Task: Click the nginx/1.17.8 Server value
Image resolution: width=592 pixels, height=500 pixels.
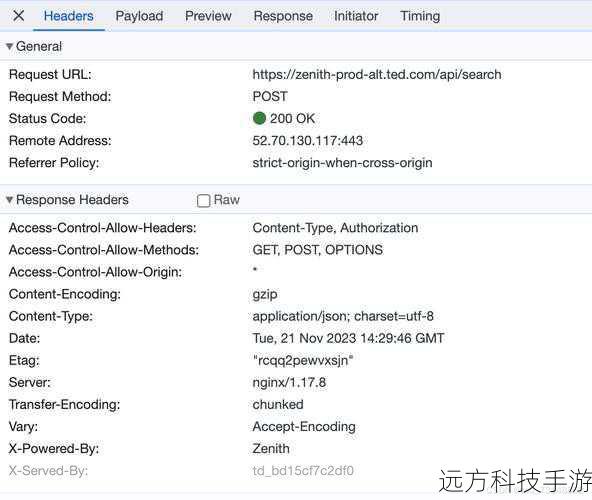Action: coord(289,382)
